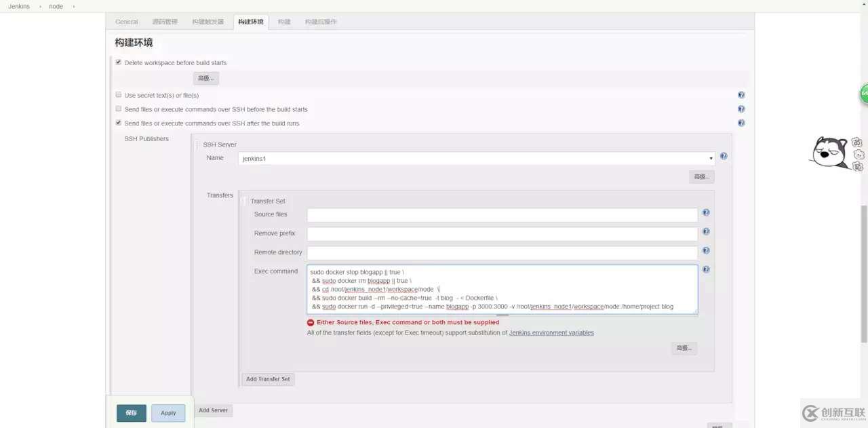
Task: Switch to the 构建触发器 tab
Action: tap(208, 22)
